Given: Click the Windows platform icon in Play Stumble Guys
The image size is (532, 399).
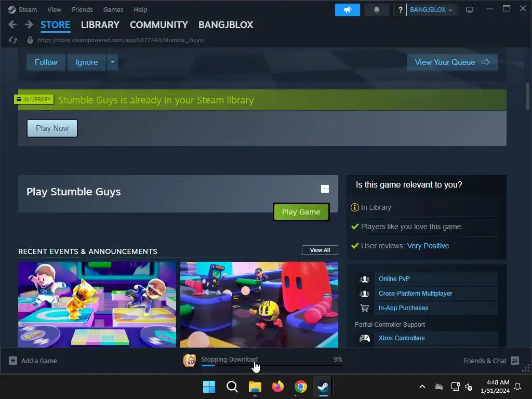Looking at the screenshot, I should [325, 189].
